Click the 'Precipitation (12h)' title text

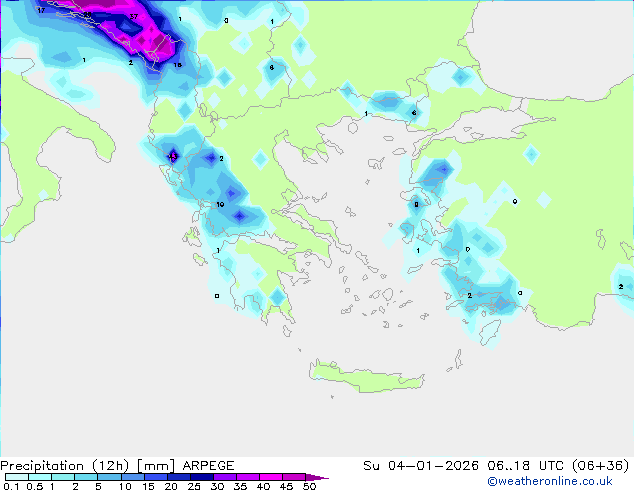(65, 466)
